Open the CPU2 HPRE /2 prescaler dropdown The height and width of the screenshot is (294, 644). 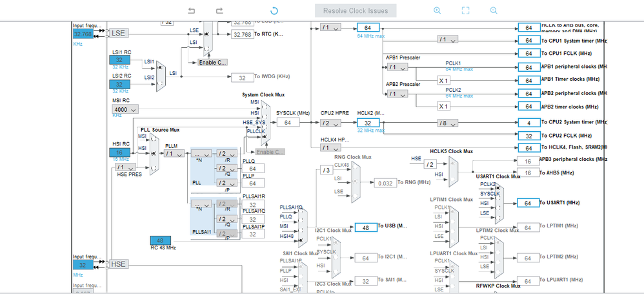330,123
